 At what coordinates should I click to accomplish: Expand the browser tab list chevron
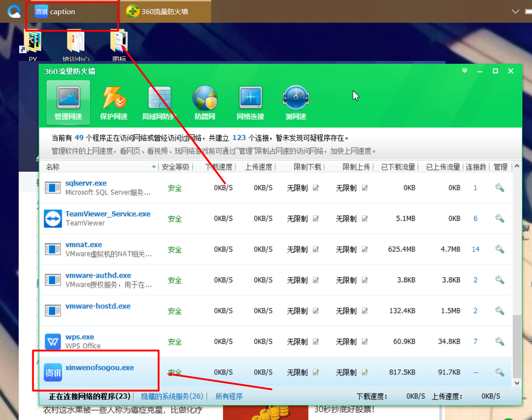(515, 11)
